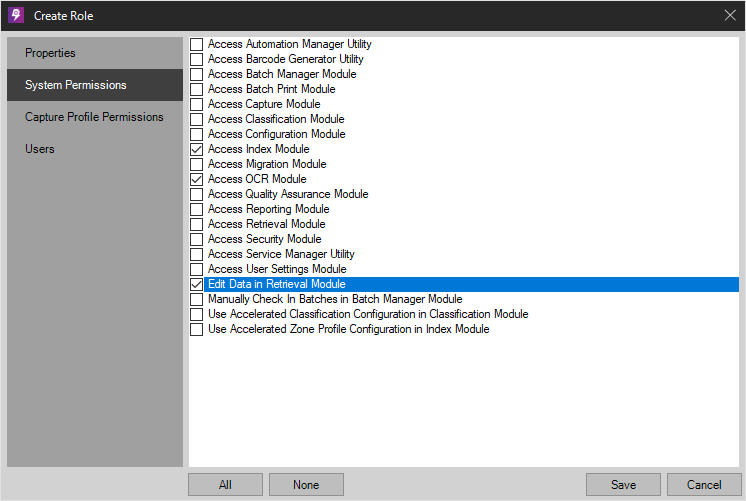This screenshot has height=501, width=746.
Task: Click the None button to clear selections
Action: pyautogui.click(x=306, y=484)
